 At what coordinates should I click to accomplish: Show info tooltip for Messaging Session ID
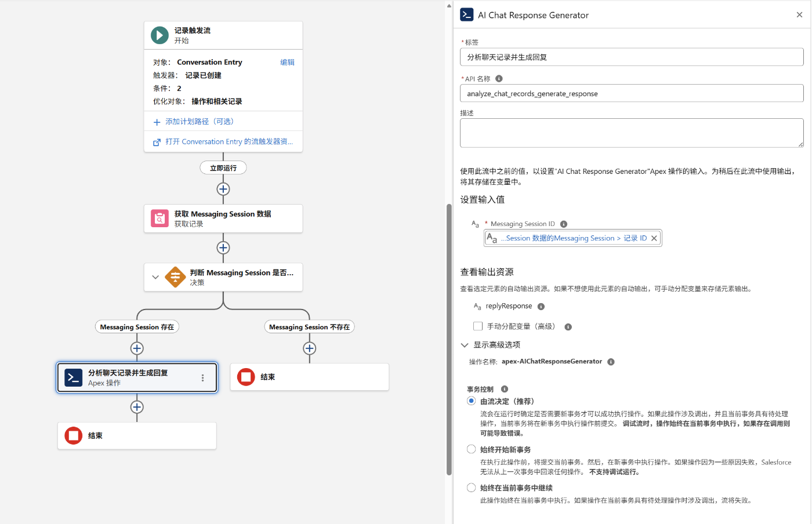pos(564,224)
